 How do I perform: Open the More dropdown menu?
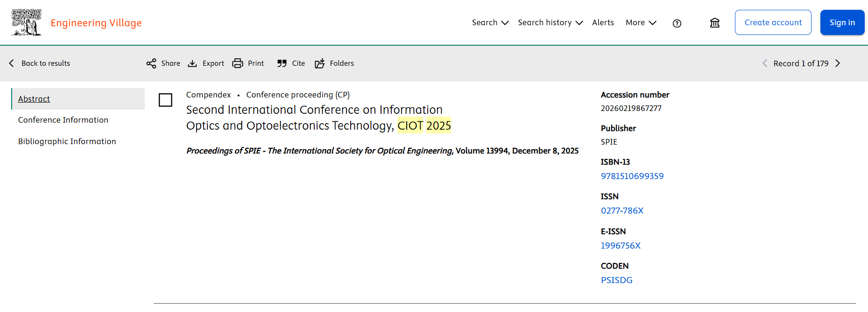(641, 22)
